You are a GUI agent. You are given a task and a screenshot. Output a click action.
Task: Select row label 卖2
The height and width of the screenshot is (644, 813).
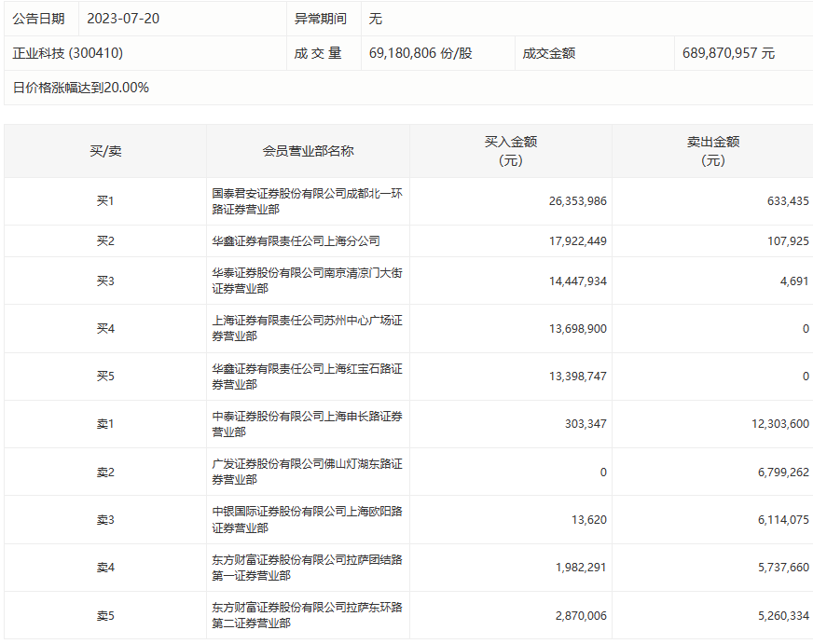pyautogui.click(x=105, y=472)
